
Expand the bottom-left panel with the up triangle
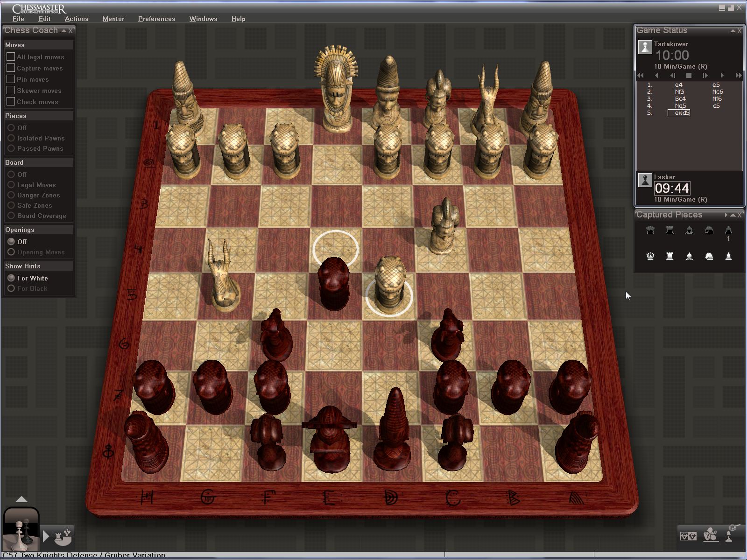click(21, 499)
